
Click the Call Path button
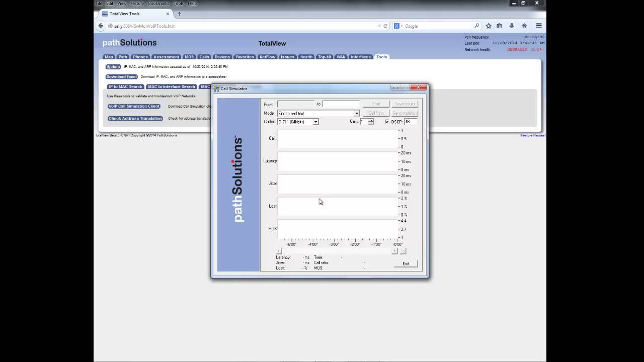pos(376,113)
